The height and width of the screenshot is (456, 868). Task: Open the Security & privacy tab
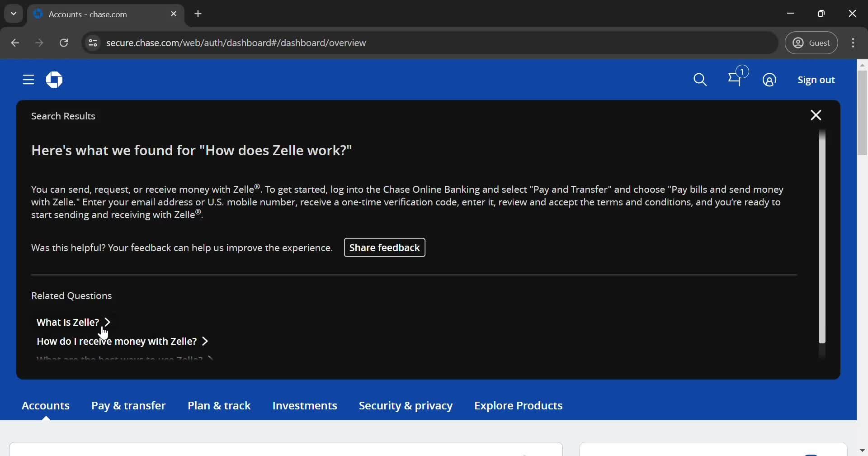(x=406, y=406)
